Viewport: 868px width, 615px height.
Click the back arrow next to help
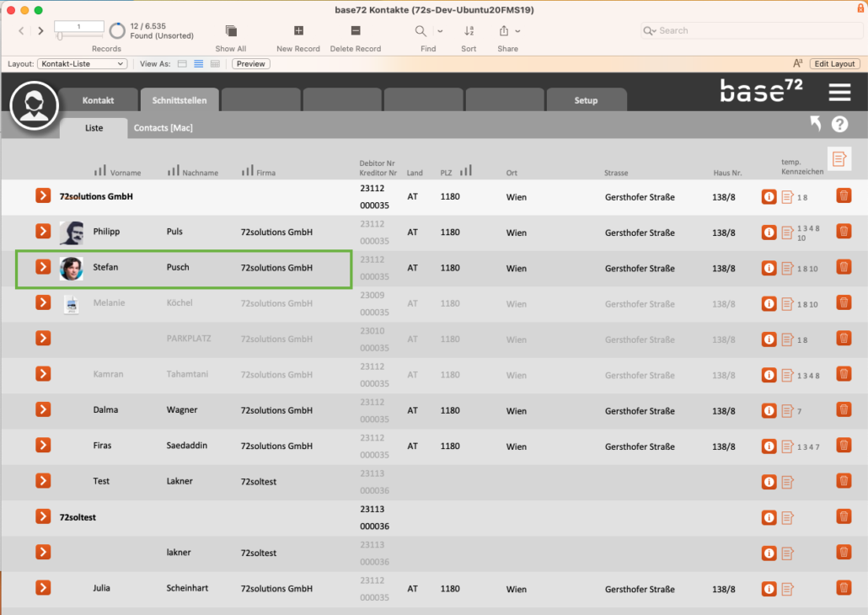point(816,123)
